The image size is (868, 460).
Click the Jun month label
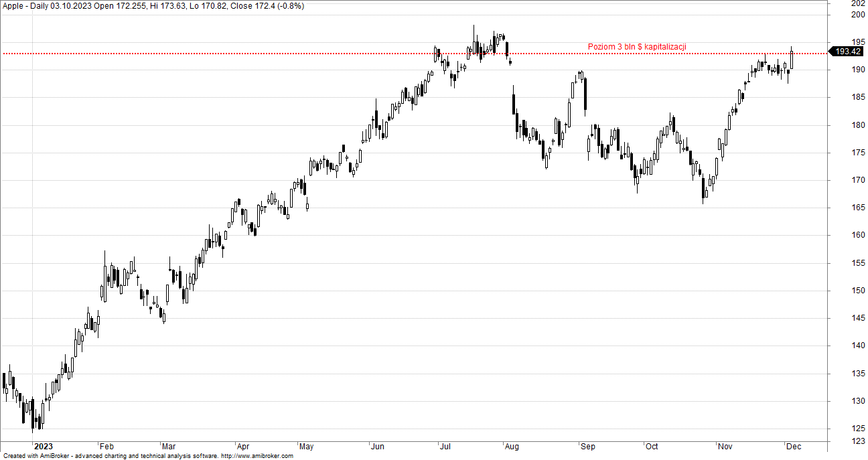pos(378,447)
